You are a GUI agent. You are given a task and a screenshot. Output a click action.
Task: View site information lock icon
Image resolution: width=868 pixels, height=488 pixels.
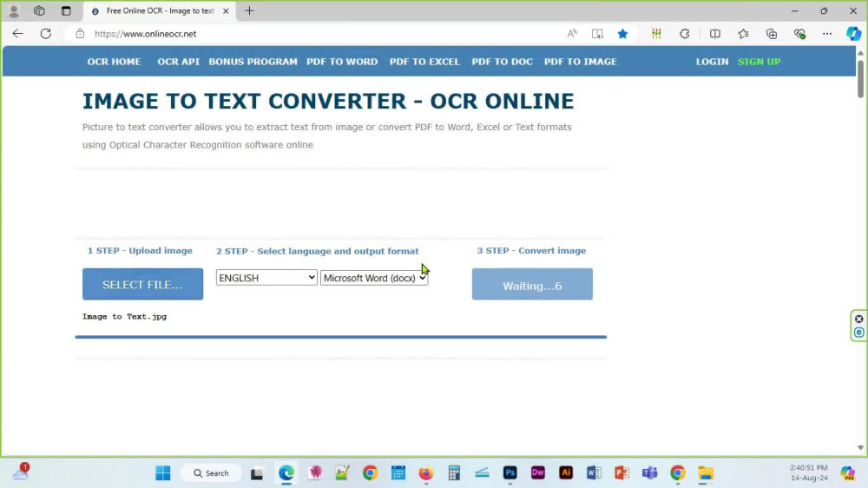[80, 34]
